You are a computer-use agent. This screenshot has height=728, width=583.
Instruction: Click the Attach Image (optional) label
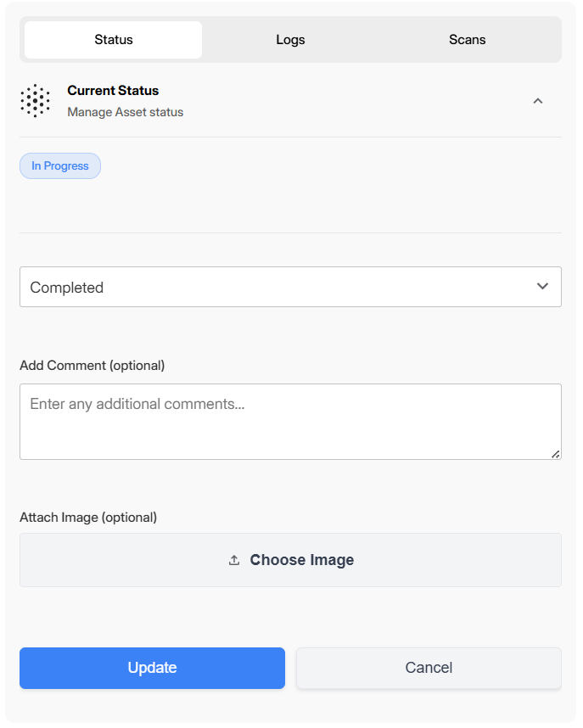pyautogui.click(x=88, y=518)
